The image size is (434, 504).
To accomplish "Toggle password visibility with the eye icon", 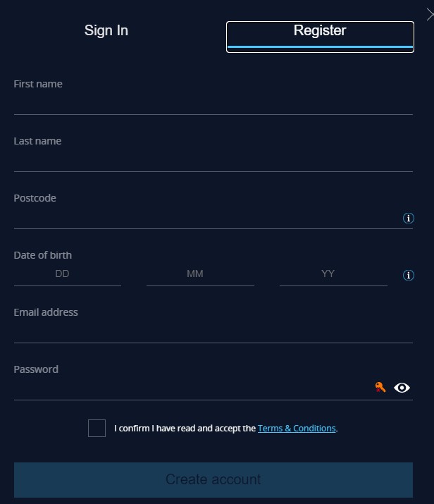I will click(402, 388).
